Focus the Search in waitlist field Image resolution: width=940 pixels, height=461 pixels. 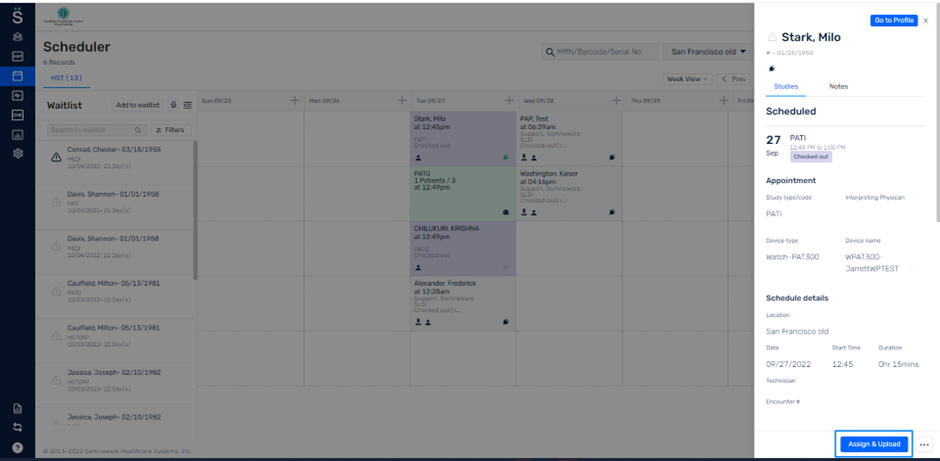(x=97, y=129)
